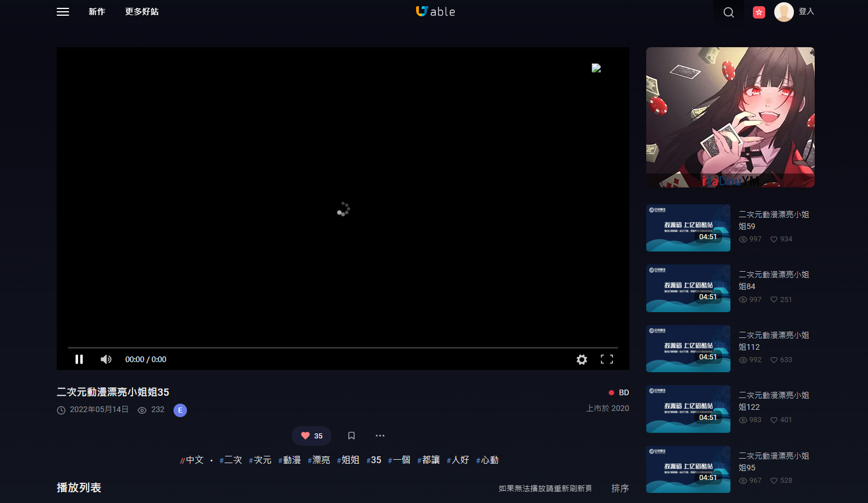Click the red star bookmark icon
The width and height of the screenshot is (868, 503).
pos(759,12)
